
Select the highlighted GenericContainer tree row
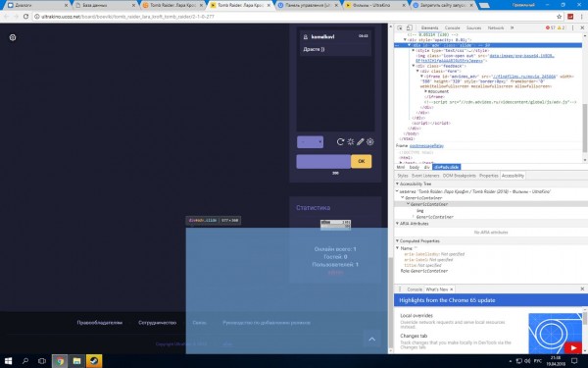pos(489,204)
